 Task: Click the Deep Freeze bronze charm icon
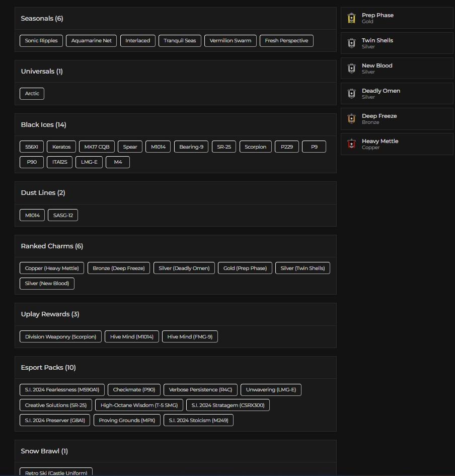[351, 119]
